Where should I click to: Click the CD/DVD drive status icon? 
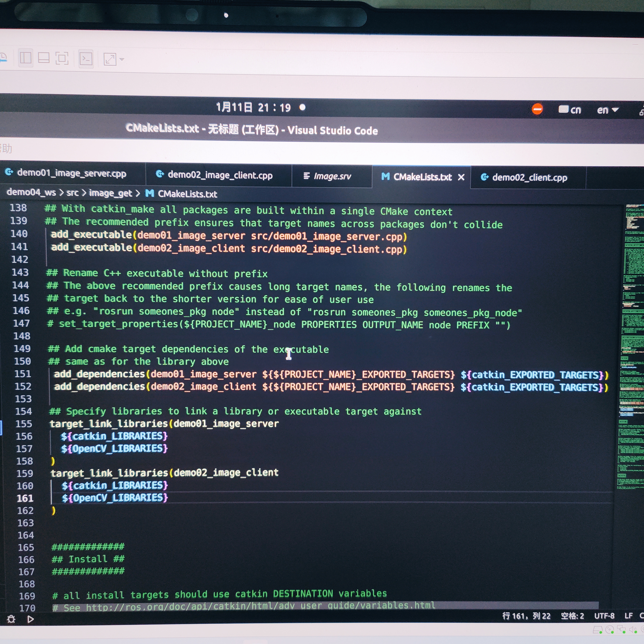pos(609,629)
